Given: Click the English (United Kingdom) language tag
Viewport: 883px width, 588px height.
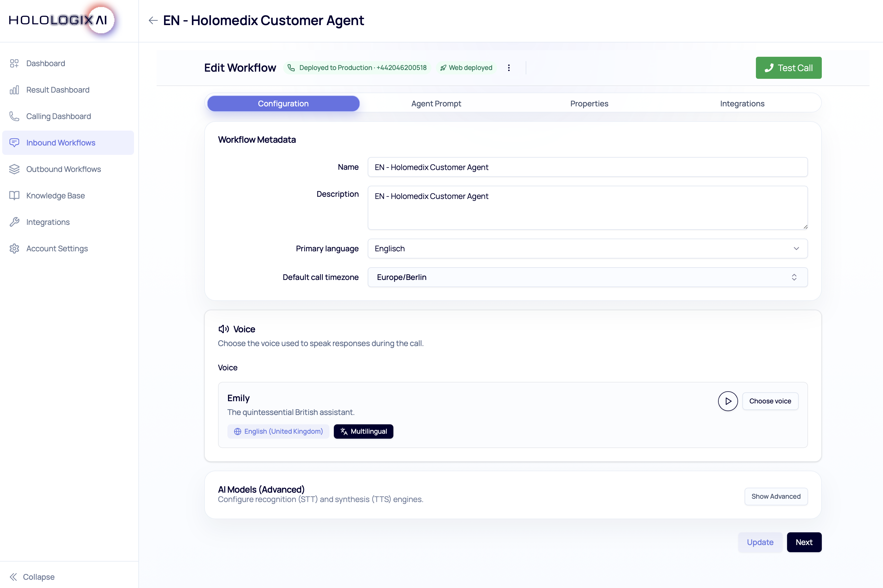Looking at the screenshot, I should tap(278, 431).
